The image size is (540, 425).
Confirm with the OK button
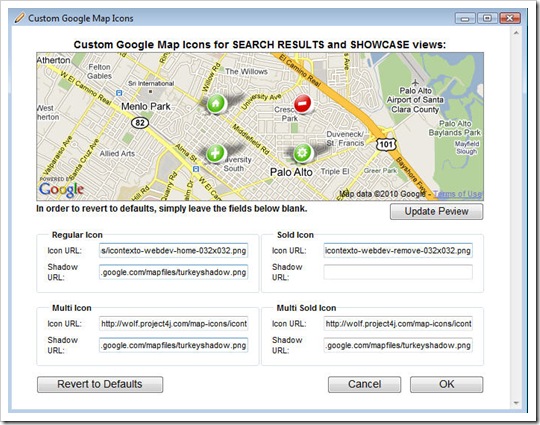[x=446, y=384]
